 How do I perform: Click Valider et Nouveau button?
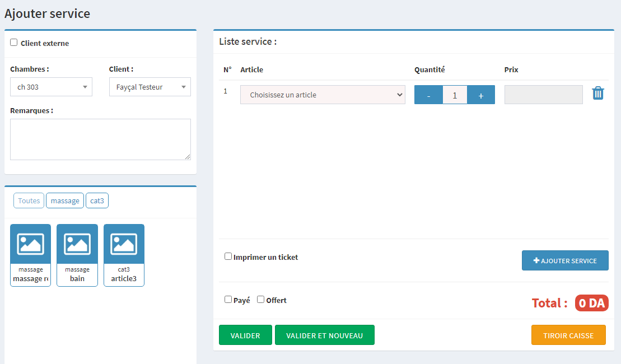coord(324,335)
